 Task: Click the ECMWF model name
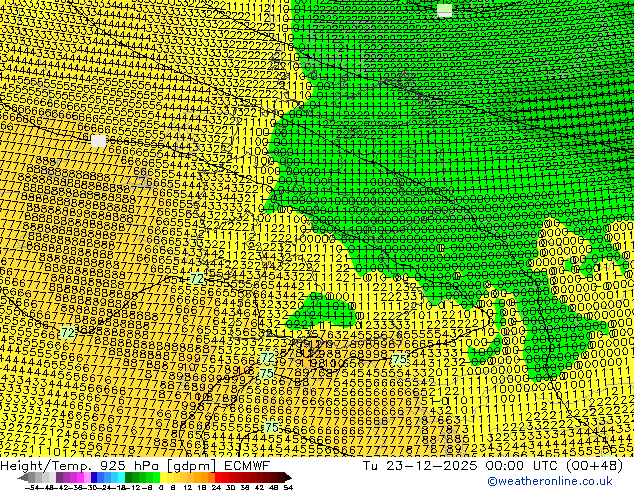click(x=246, y=466)
